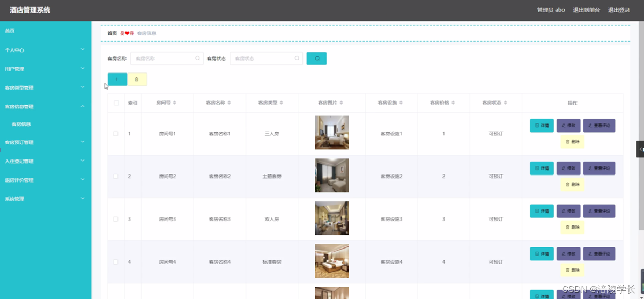Click 首页 breadcrumb link

112,33
